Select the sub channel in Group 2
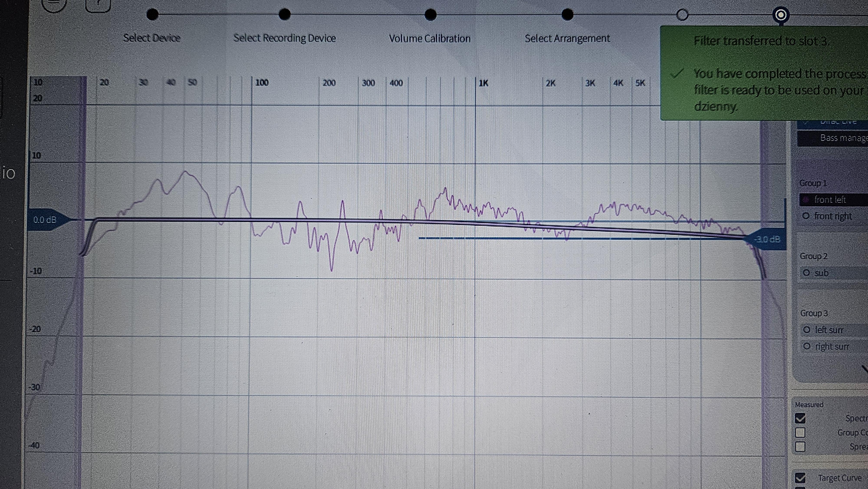Image resolution: width=868 pixels, height=489 pixels. tap(834, 273)
